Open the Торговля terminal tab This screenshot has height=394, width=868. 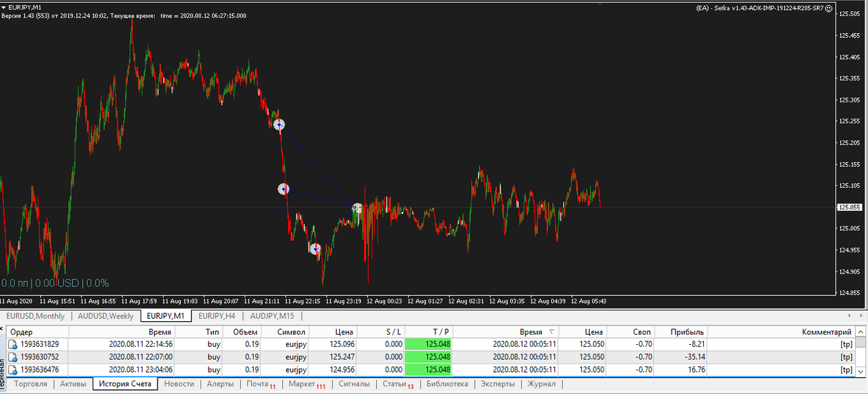click(x=30, y=384)
